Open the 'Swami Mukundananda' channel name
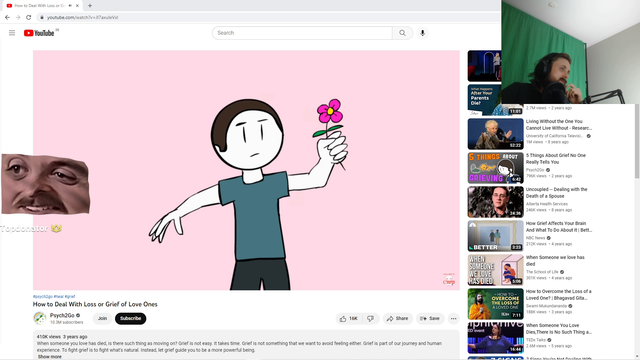Screen dimensions: 640x360 click(546, 306)
